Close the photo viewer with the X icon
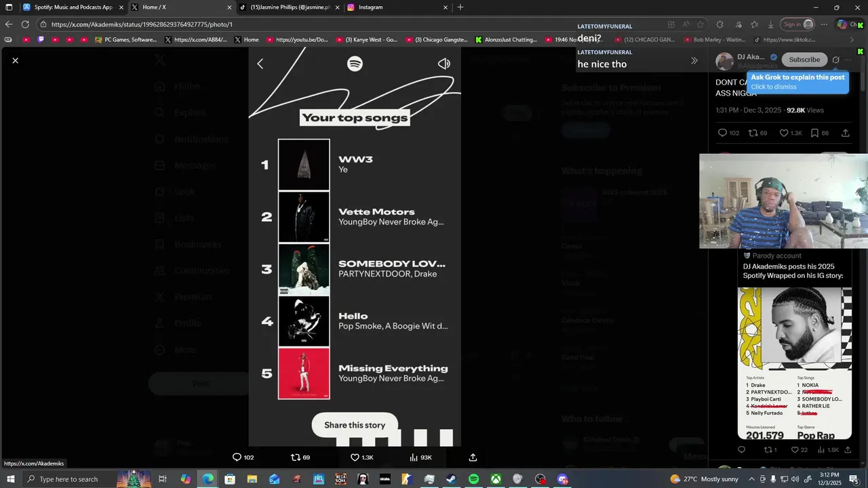The height and width of the screenshot is (488, 868). click(x=15, y=61)
